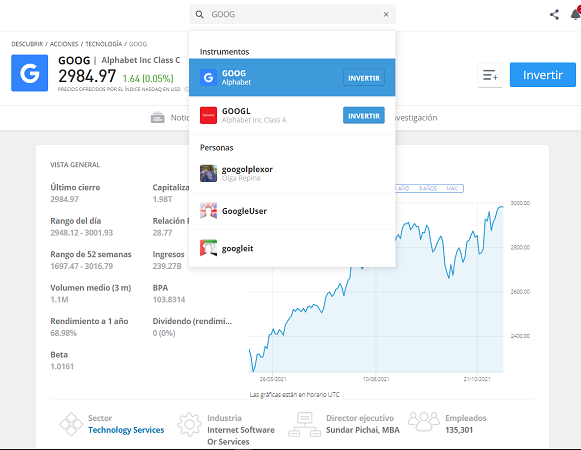Go to ACCIONES in the breadcrumb
This screenshot has width=581, height=450.
[x=64, y=44]
